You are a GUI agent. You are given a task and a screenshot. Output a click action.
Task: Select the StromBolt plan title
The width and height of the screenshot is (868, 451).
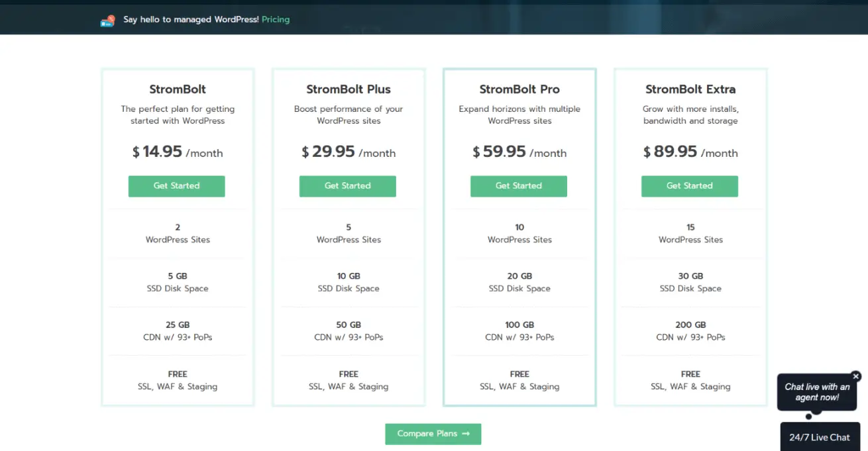click(178, 89)
